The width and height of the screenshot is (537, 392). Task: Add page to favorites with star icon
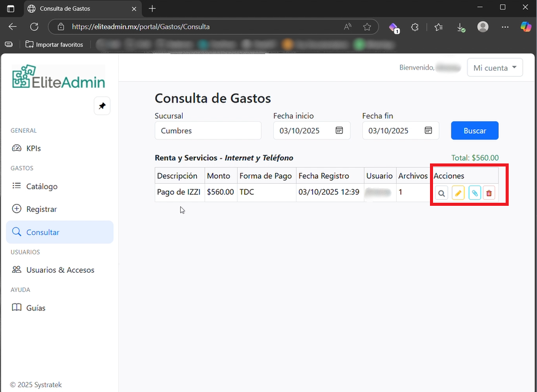point(367,27)
